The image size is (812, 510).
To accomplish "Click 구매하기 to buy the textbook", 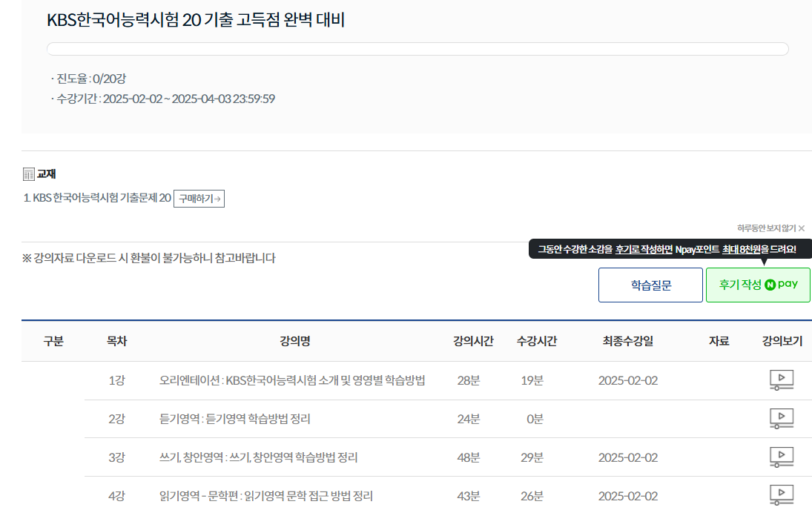I will click(x=199, y=199).
